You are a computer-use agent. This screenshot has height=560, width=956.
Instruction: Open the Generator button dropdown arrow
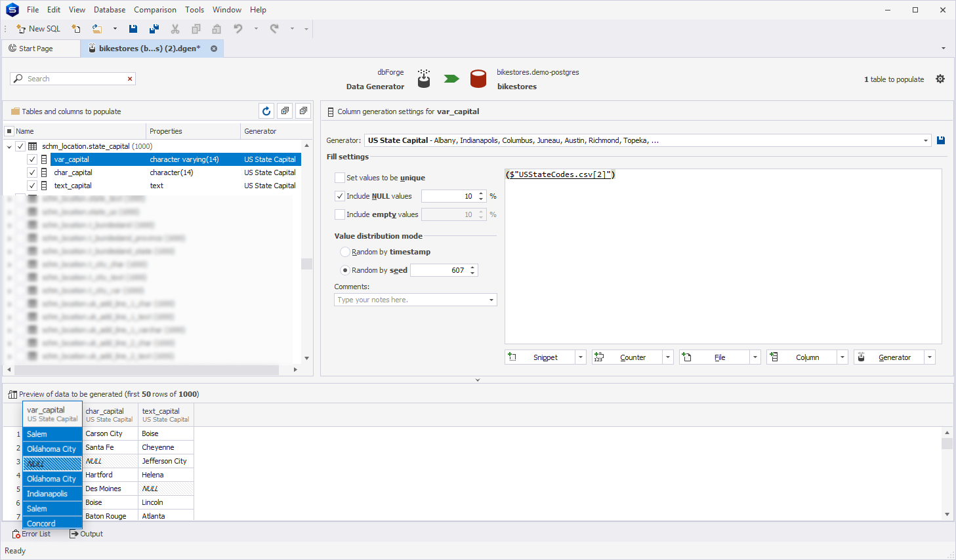point(930,357)
